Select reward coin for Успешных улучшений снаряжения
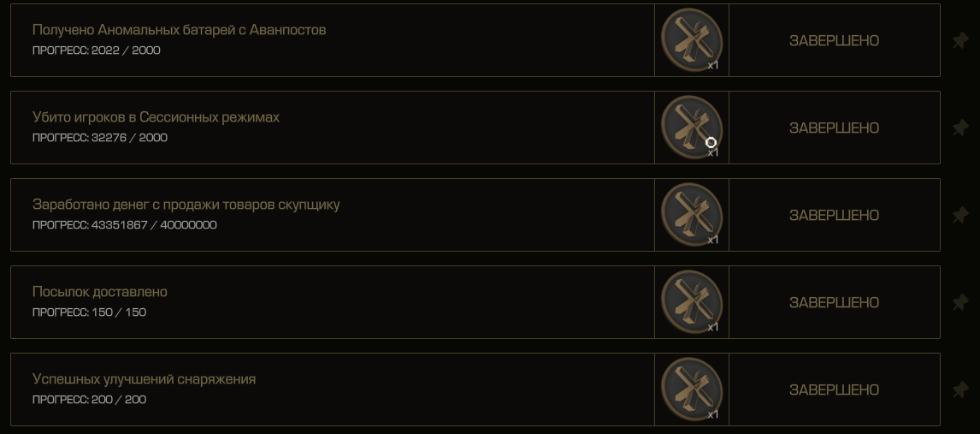 691,389
